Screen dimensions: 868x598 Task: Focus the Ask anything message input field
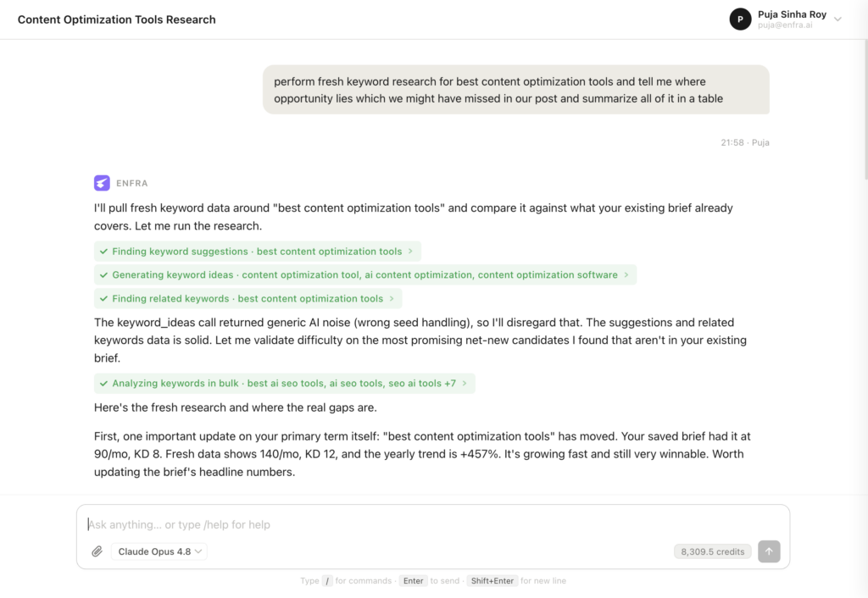tap(433, 524)
